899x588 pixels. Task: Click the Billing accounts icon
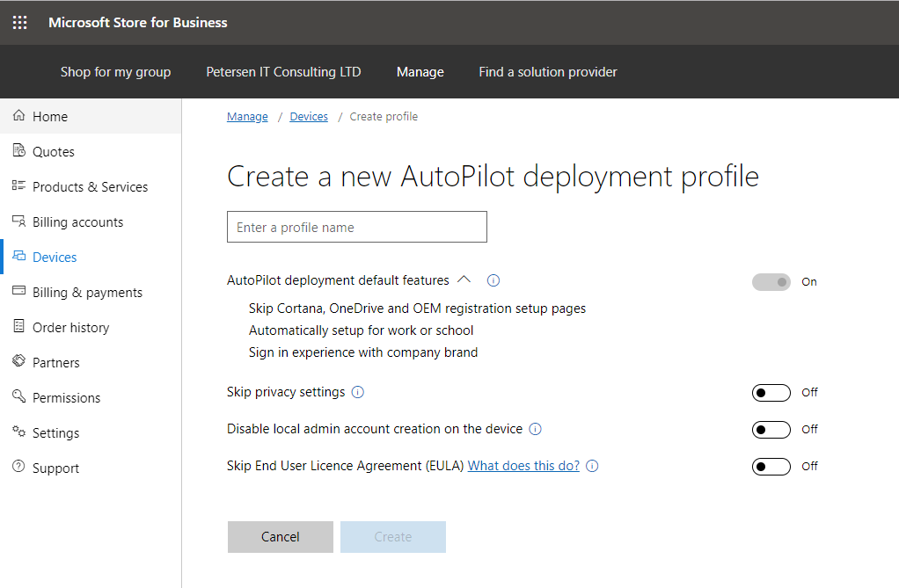click(x=19, y=221)
